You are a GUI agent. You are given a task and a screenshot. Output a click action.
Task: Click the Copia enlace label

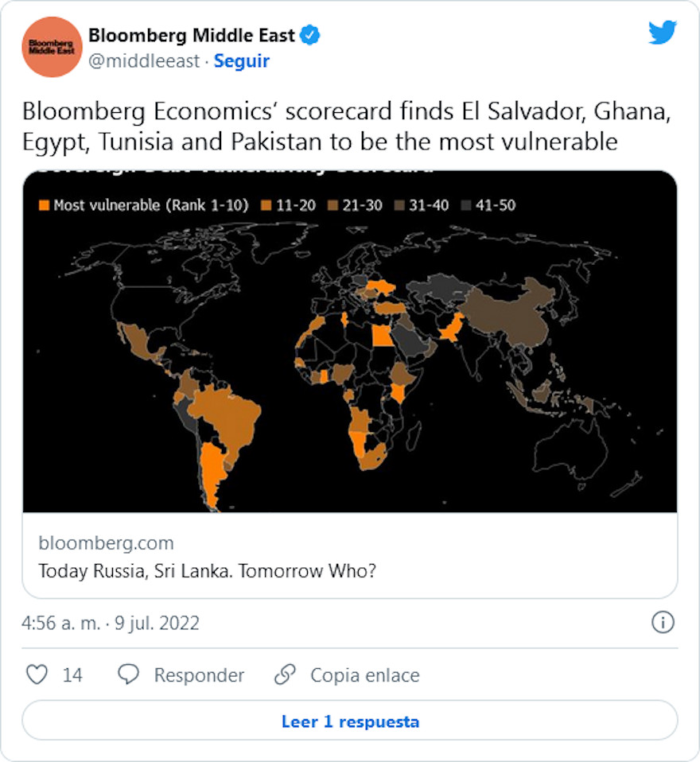click(364, 675)
